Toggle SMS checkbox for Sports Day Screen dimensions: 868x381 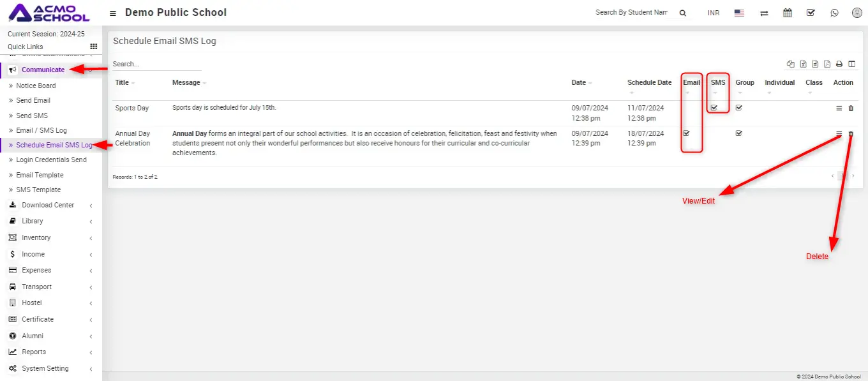(x=714, y=108)
